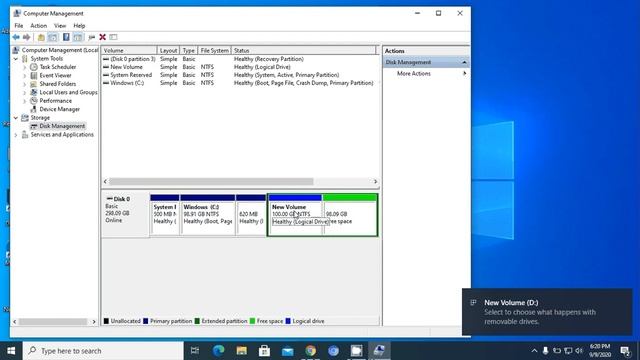The width and height of the screenshot is (640, 360).
Task: Click the console tree horizontal scrollbar
Action: pos(53,322)
